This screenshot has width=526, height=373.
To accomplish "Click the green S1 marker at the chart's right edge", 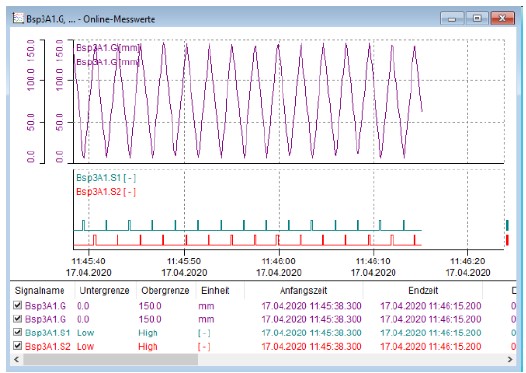I will coord(507,225).
